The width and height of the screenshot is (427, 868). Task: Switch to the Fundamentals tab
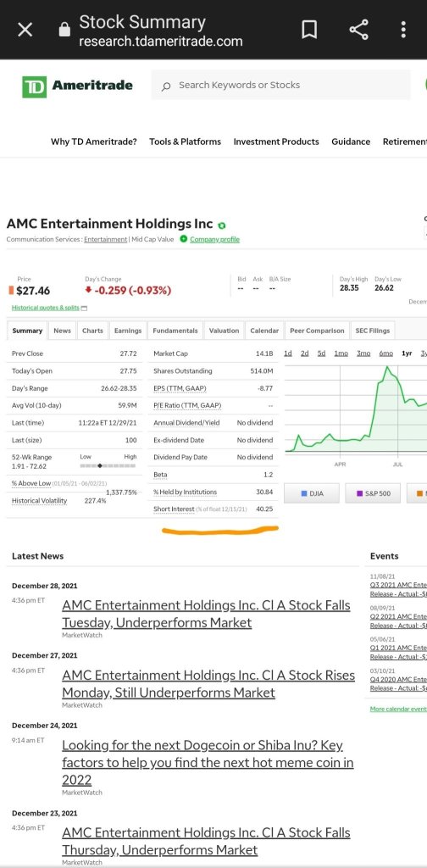175,331
